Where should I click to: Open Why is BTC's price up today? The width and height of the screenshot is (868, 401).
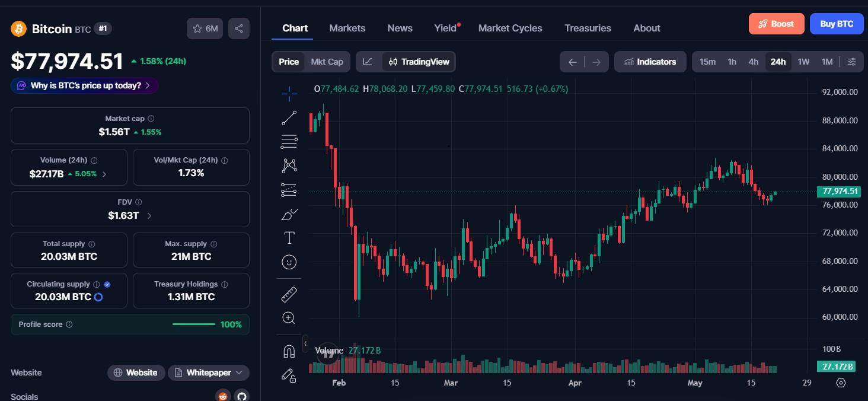84,85
